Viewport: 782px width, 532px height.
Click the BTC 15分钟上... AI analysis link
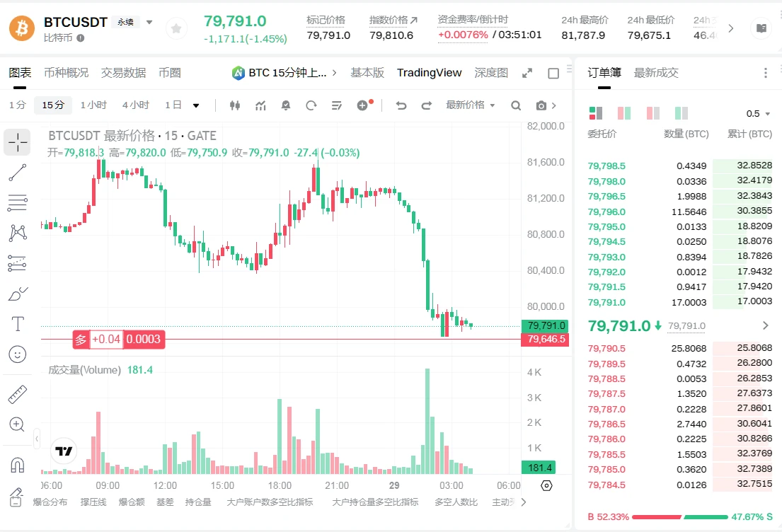(284, 73)
